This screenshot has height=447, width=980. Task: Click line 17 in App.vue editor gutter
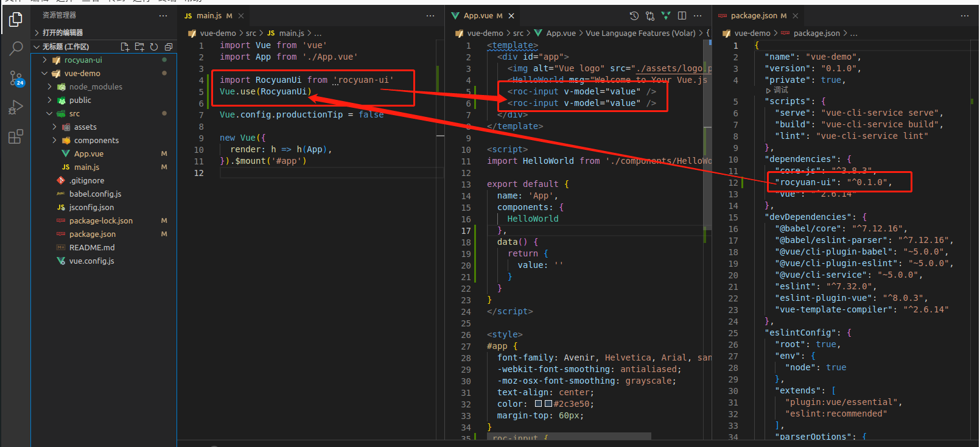click(466, 231)
